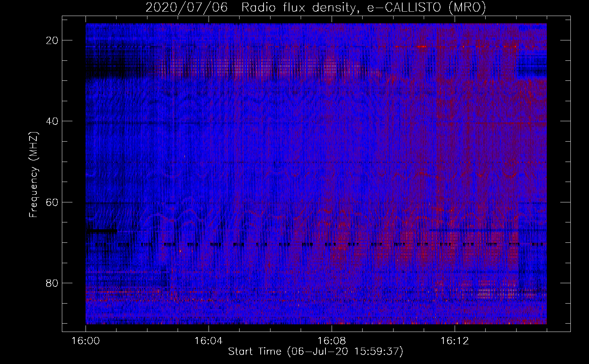
Task: Click the 20 MHz frequency tick label
Action: (53, 40)
